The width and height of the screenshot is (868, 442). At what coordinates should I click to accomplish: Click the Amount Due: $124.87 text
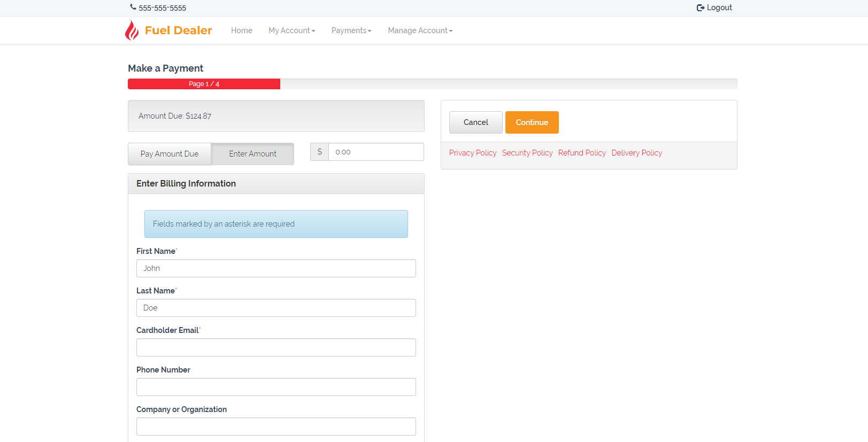point(175,116)
